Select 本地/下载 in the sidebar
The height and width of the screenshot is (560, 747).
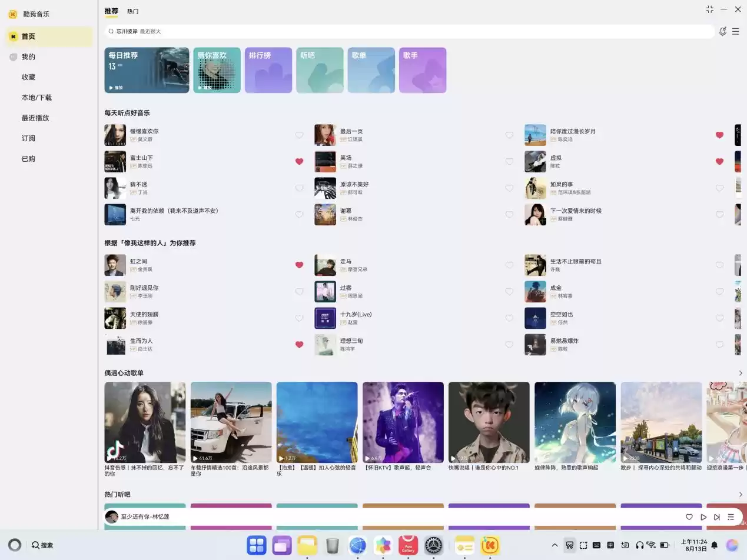(x=36, y=97)
